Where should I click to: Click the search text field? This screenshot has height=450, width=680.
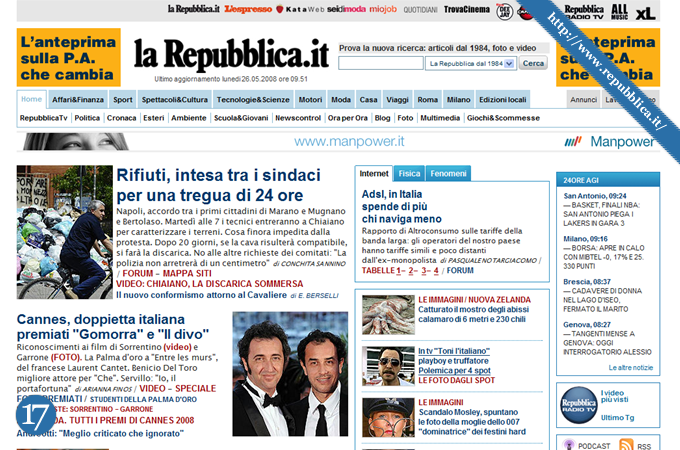pyautogui.click(x=381, y=63)
